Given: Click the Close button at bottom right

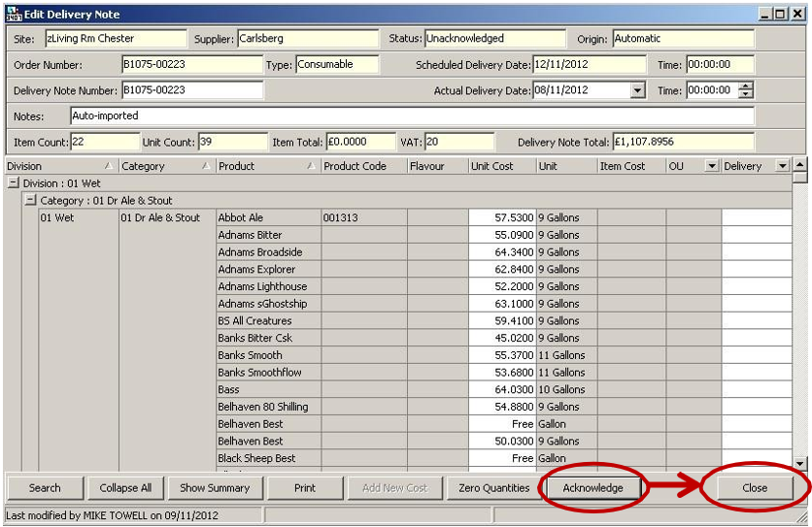Looking at the screenshot, I should pyautogui.click(x=755, y=488).
